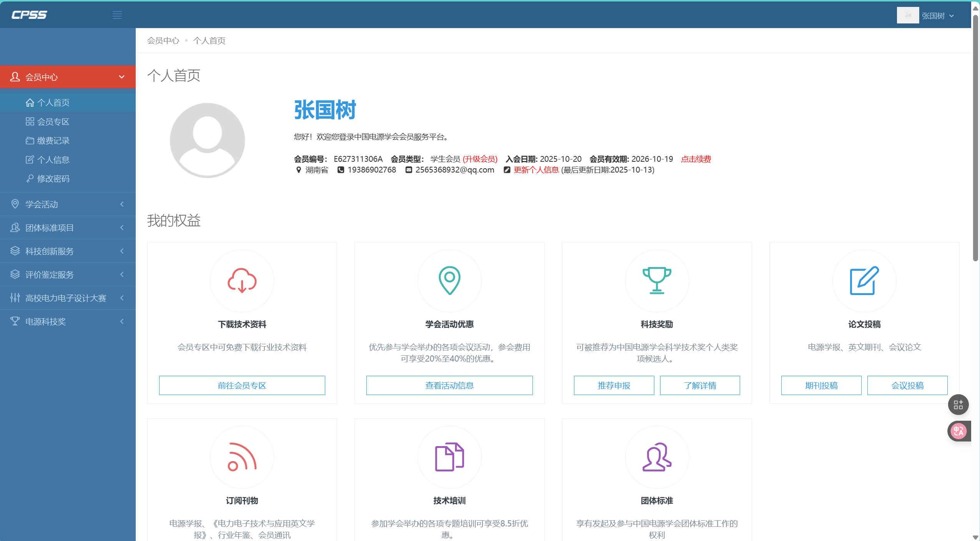Open 会员专区 sidebar item
The width and height of the screenshot is (980, 541).
click(x=68, y=121)
